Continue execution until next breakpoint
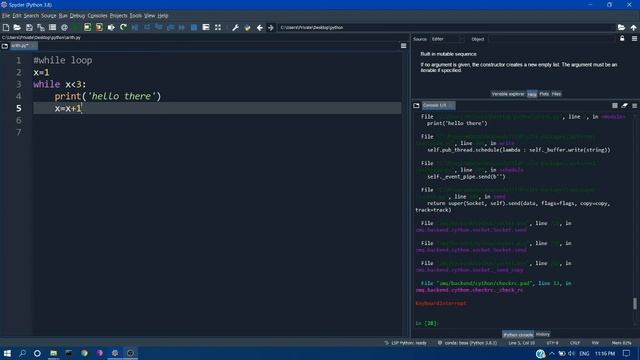640x360 pixels. click(x=182, y=27)
